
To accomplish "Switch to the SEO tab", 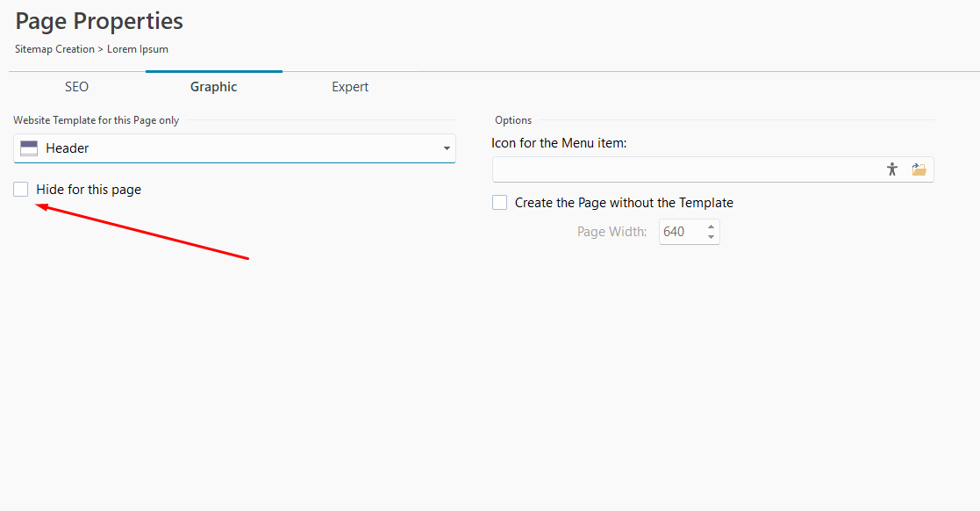I will pyautogui.click(x=76, y=87).
